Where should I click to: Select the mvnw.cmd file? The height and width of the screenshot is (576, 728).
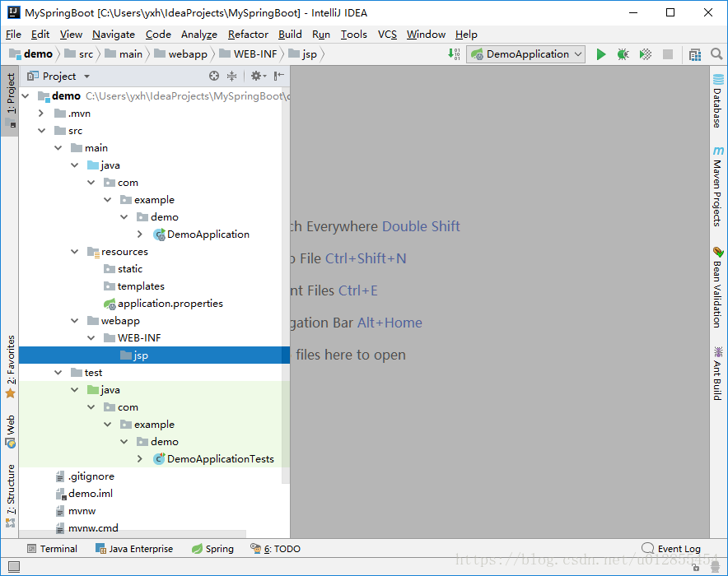[x=93, y=527]
